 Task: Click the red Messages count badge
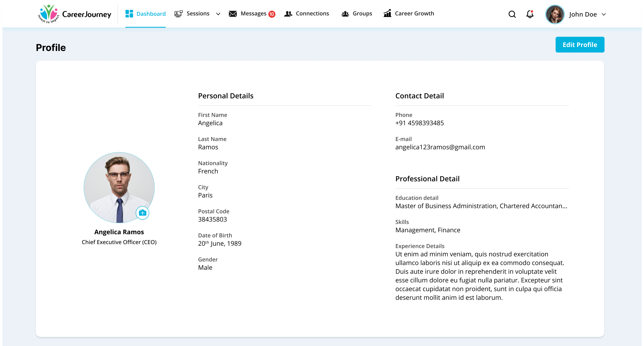click(272, 14)
